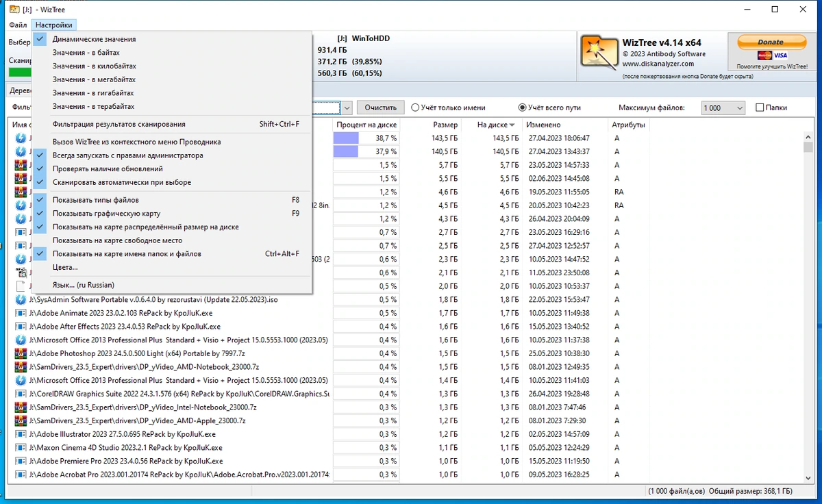This screenshot has width=822, height=504.
Task: Click the archive icon for Adobe Photoshop 2023 7z
Action: pos(21,353)
